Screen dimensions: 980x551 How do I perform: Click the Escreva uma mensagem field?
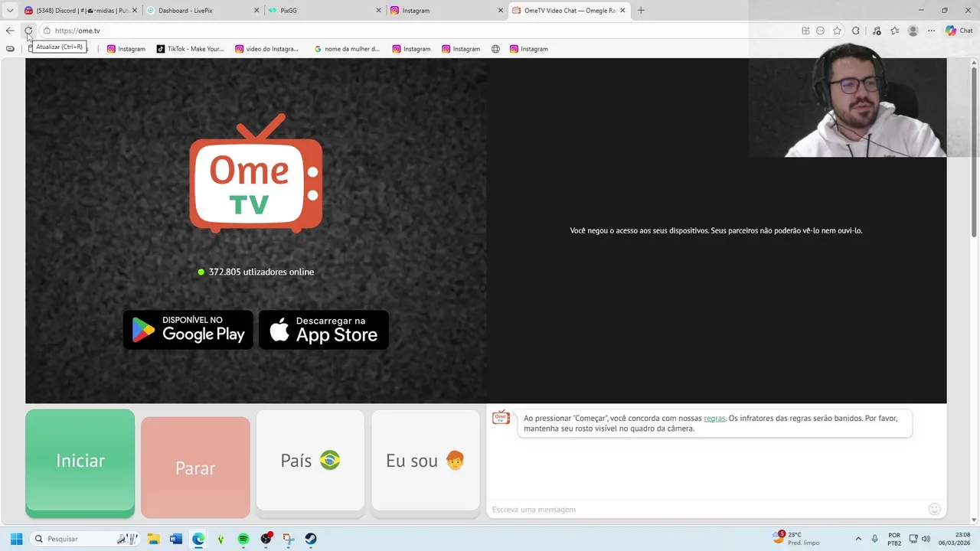click(704, 510)
